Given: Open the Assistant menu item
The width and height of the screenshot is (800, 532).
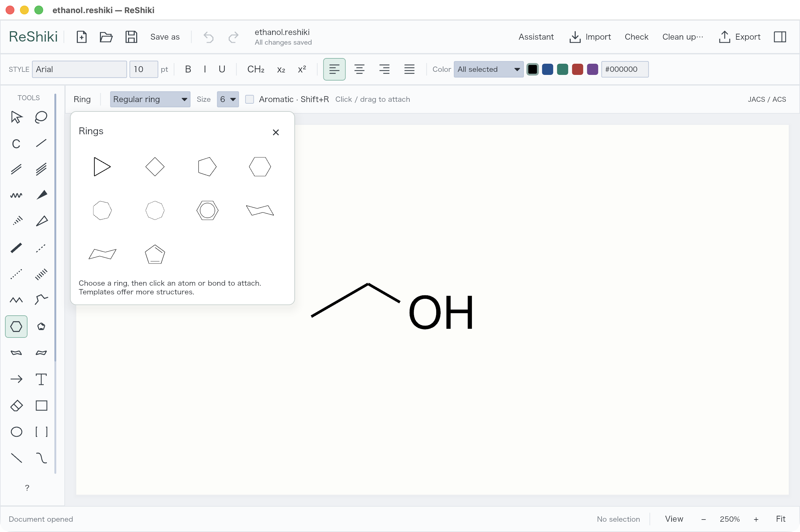Looking at the screenshot, I should click(x=536, y=37).
